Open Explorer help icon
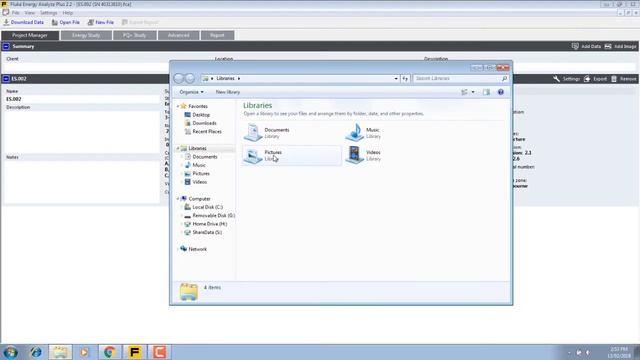This screenshot has width=640, height=360. (501, 92)
